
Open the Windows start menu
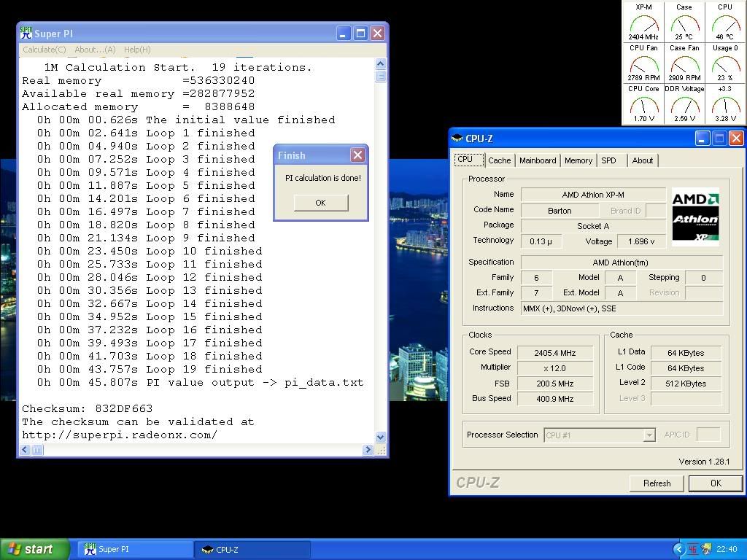[34, 549]
